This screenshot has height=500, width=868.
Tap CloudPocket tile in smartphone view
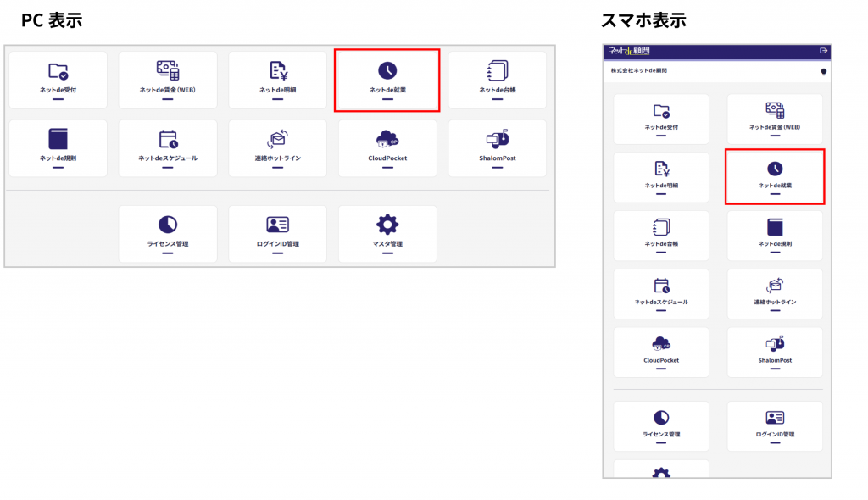click(x=661, y=352)
